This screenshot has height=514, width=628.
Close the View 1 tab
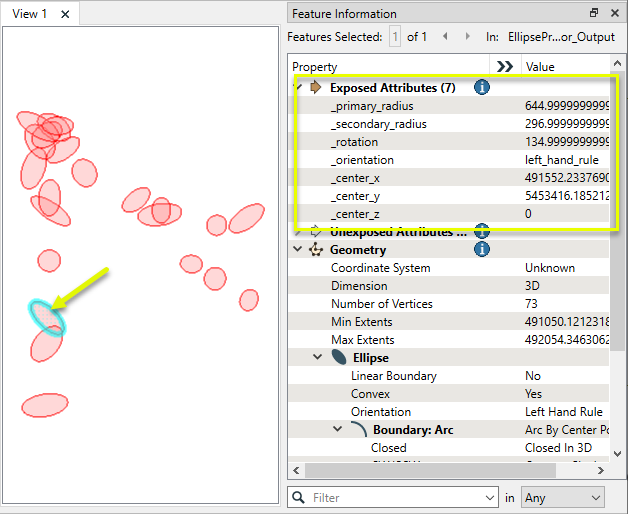click(x=65, y=14)
